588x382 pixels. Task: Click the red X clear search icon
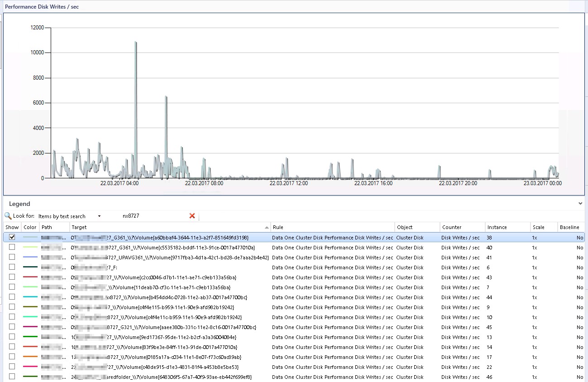[x=192, y=216]
